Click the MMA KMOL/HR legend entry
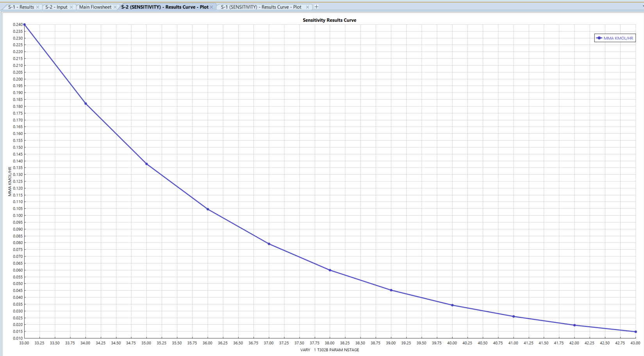Viewport: 644px width, 356px height. [615, 38]
